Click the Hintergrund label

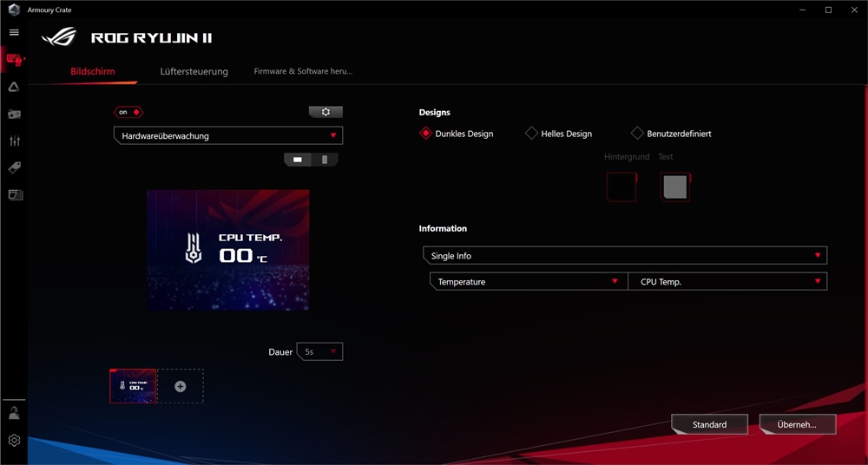(627, 157)
